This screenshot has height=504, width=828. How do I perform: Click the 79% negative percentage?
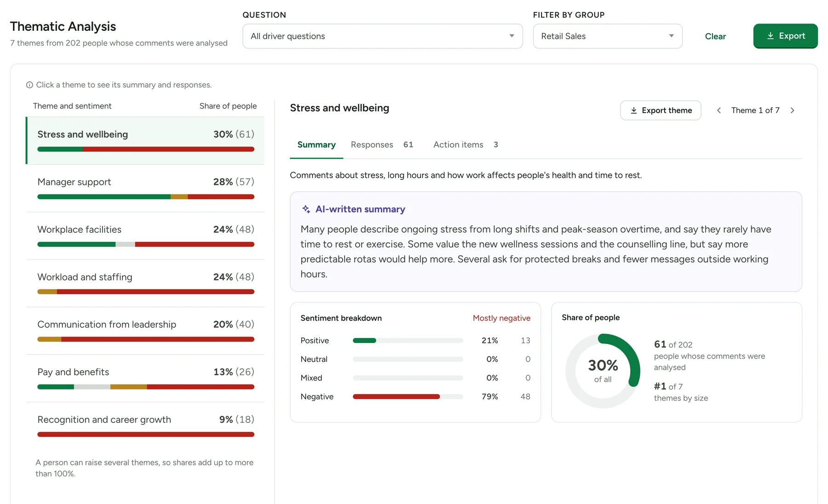490,396
